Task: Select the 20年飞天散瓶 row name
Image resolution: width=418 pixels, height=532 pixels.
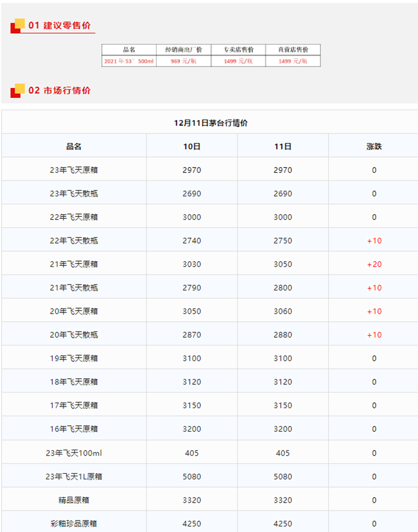Action: pyautogui.click(x=74, y=335)
